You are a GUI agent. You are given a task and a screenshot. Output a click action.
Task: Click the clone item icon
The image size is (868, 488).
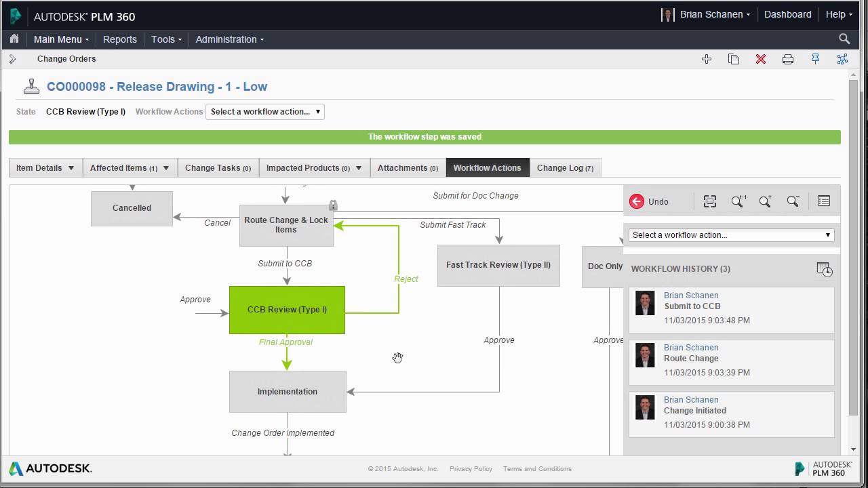tap(734, 59)
